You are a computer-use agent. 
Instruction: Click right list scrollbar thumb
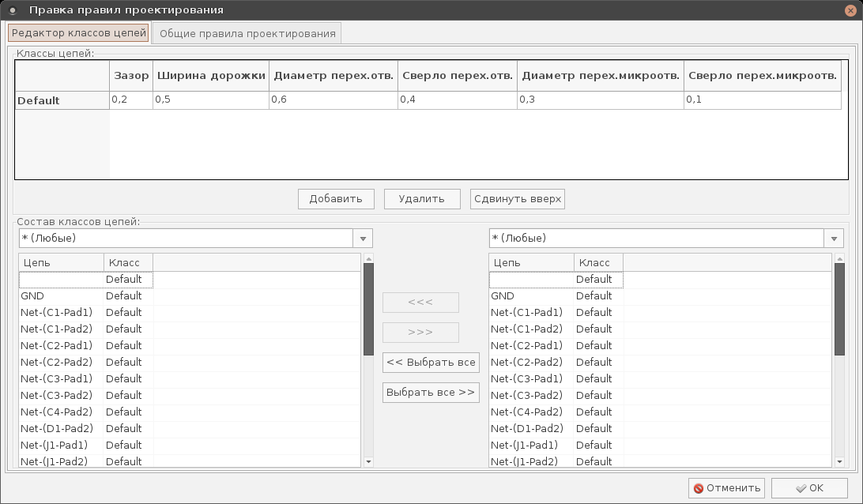[x=839, y=309]
